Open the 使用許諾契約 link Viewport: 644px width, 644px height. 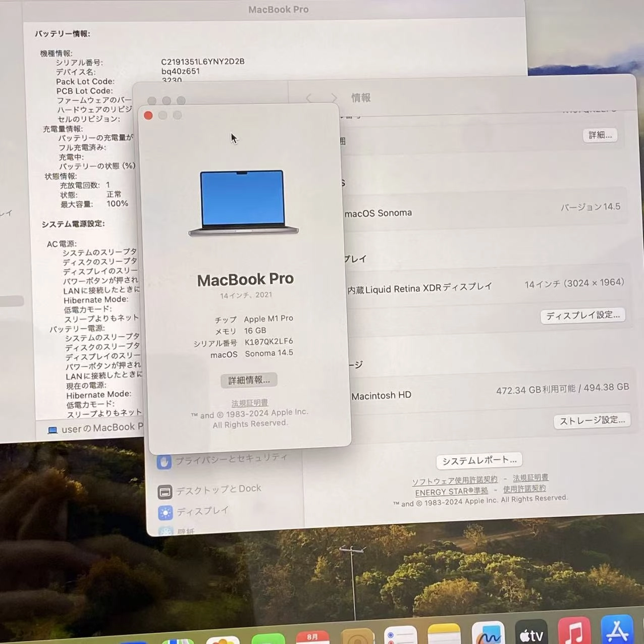point(524,489)
